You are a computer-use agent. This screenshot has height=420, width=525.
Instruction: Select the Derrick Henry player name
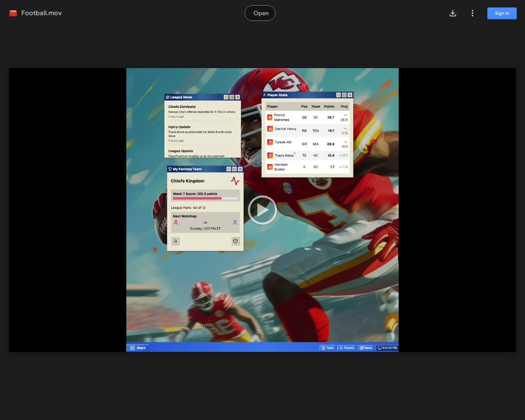[285, 129]
